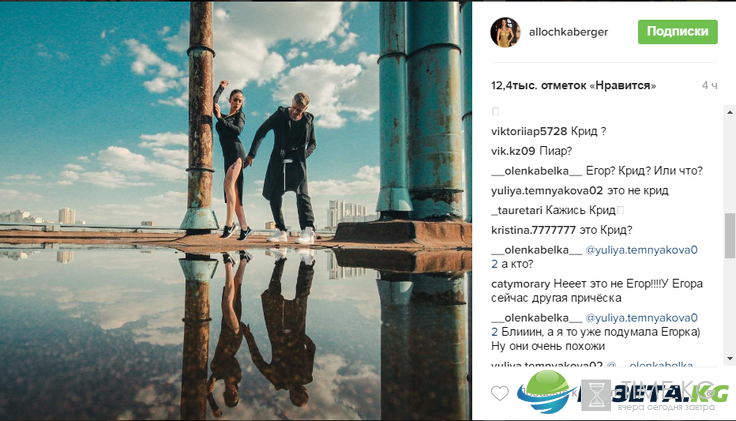Screen dimensions: 736x421
Task: Click the 4 ч timestamp
Action: [709, 85]
